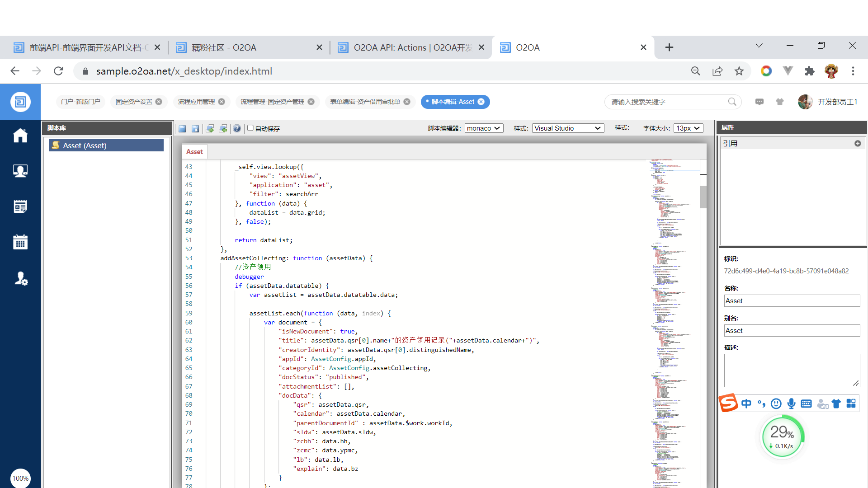Open the calendar icon in left sidebar
The image size is (868, 488).
20,243
